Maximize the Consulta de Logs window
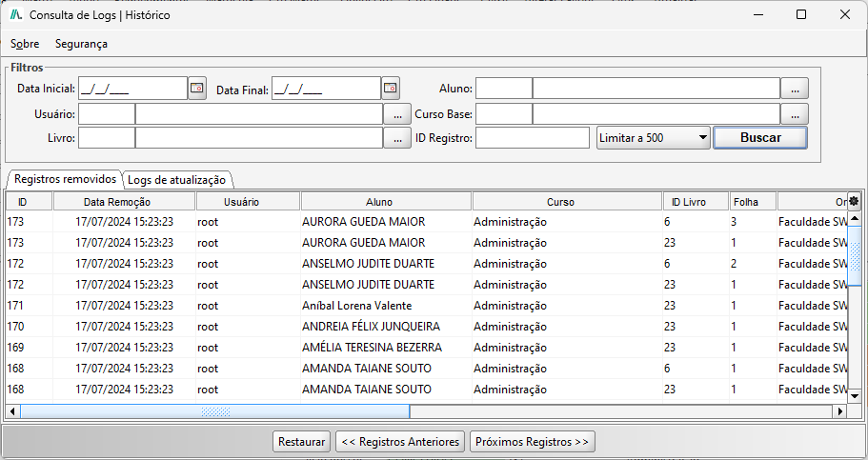Viewport: 868px width, 460px height. 801,15
